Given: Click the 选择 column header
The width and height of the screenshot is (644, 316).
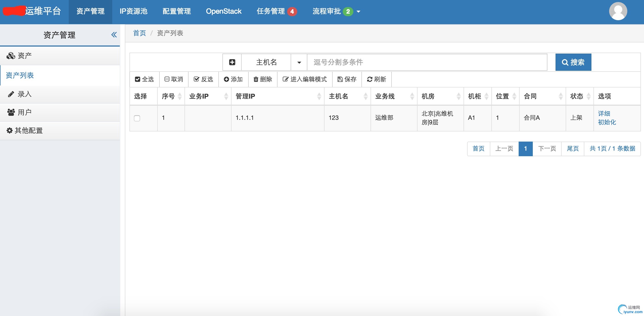Looking at the screenshot, I should [143, 96].
